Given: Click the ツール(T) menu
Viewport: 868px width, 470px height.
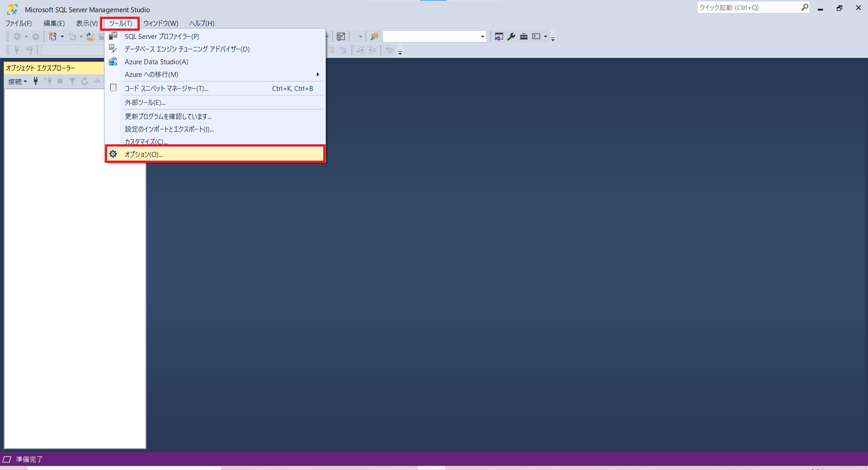Looking at the screenshot, I should tap(120, 24).
